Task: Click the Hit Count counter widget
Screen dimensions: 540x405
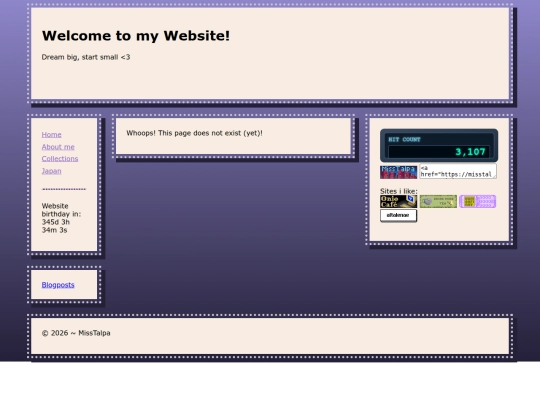Action: [x=439, y=145]
